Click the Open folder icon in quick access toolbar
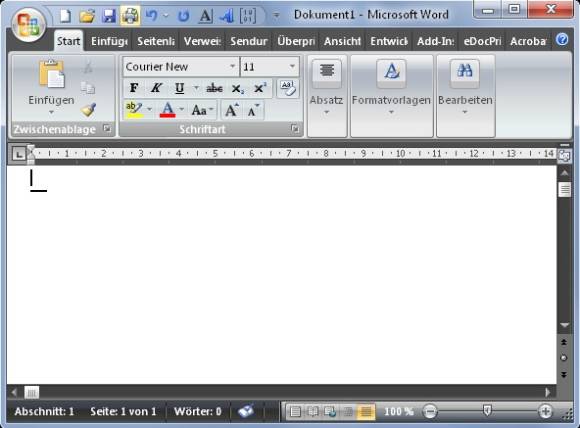Viewport: 580px width, 428px height. 87,16
